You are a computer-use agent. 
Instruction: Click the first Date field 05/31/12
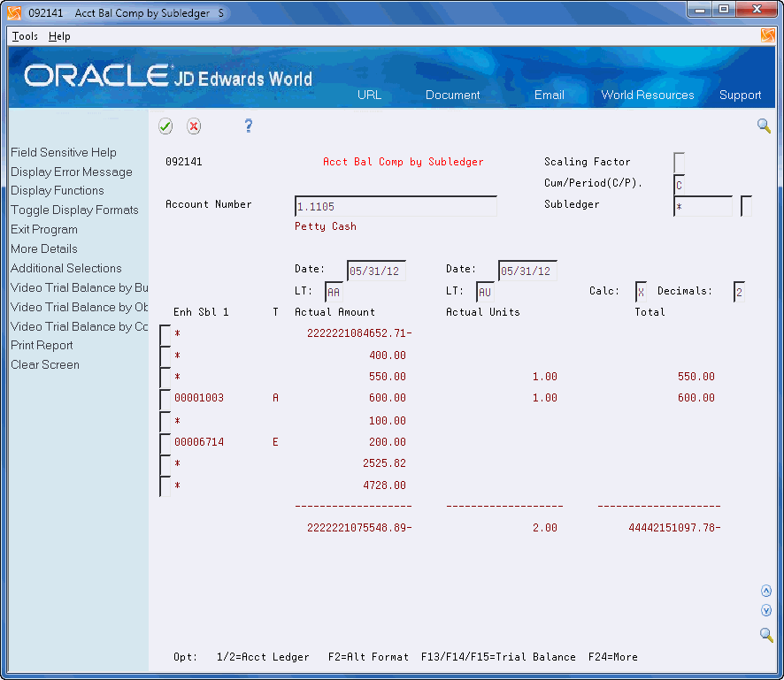(376, 271)
